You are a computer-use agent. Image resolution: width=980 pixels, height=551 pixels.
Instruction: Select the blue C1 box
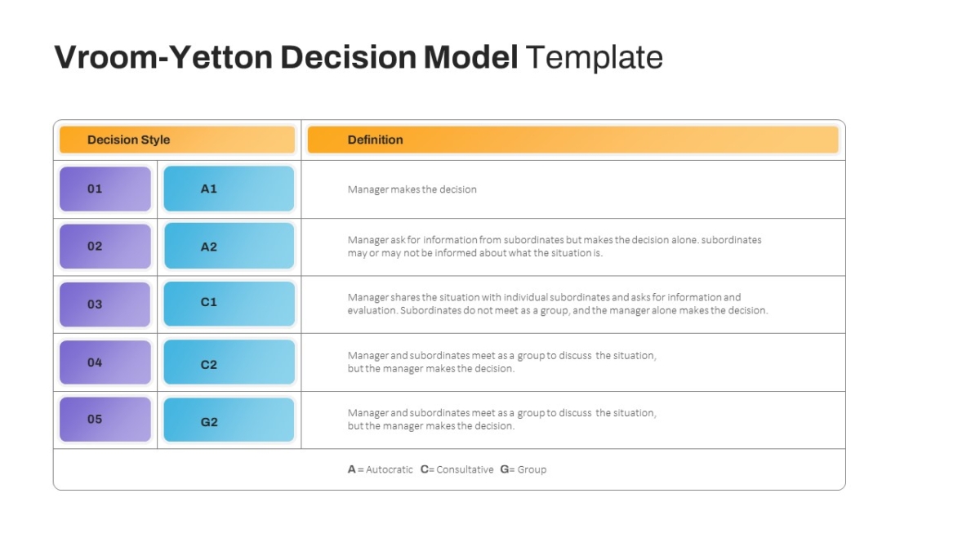229,304
